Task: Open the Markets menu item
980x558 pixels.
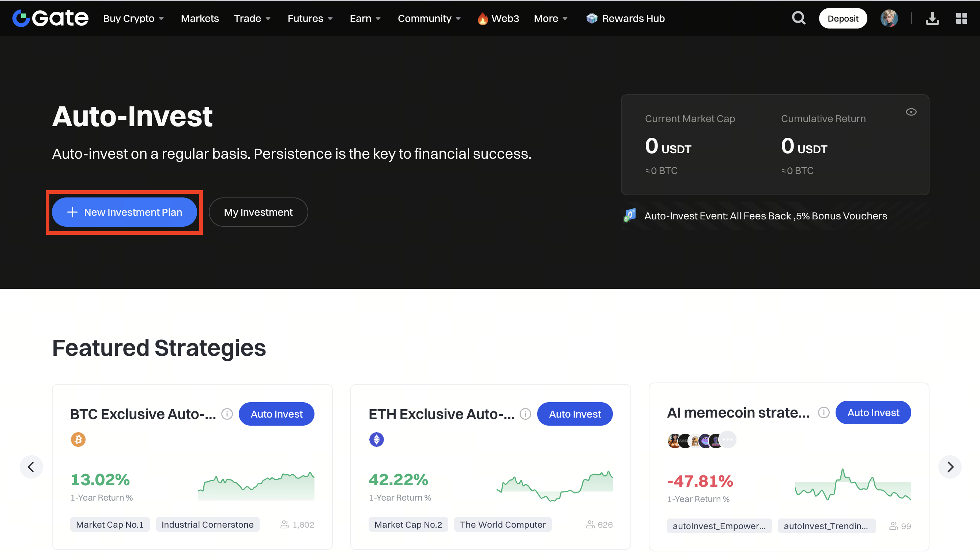Action: pos(200,18)
